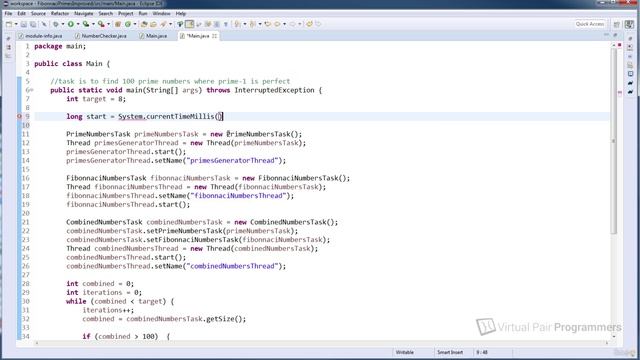The height and width of the screenshot is (360, 640).
Task: Click the Coverage run icon
Action: 86,24
